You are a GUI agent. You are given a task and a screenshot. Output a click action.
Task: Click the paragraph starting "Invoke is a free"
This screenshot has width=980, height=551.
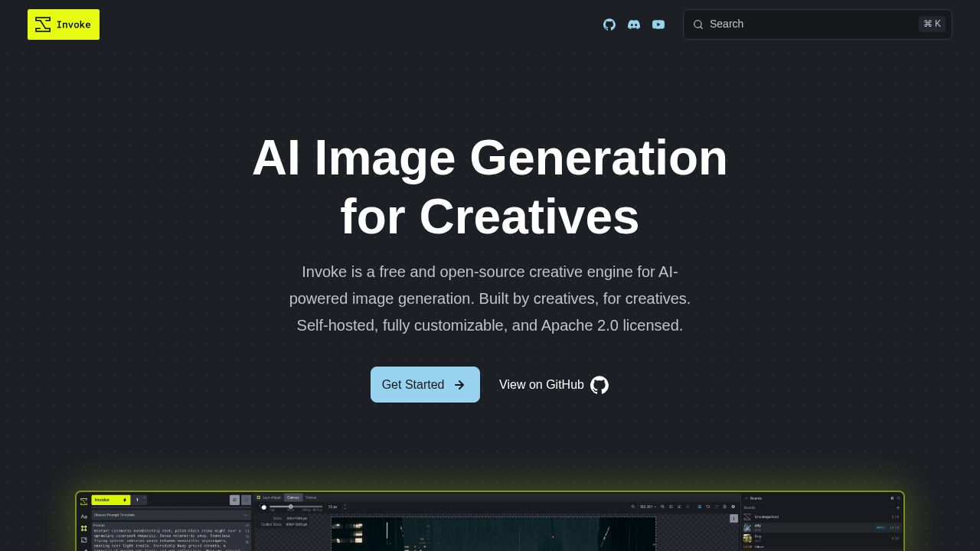[x=490, y=298]
